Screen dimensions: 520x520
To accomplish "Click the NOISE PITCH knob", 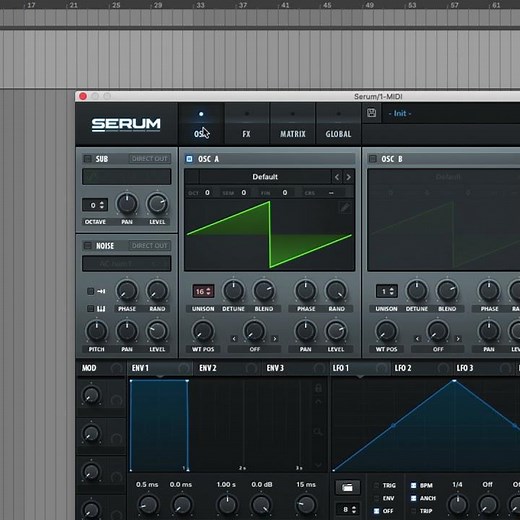I will click(x=96, y=331).
